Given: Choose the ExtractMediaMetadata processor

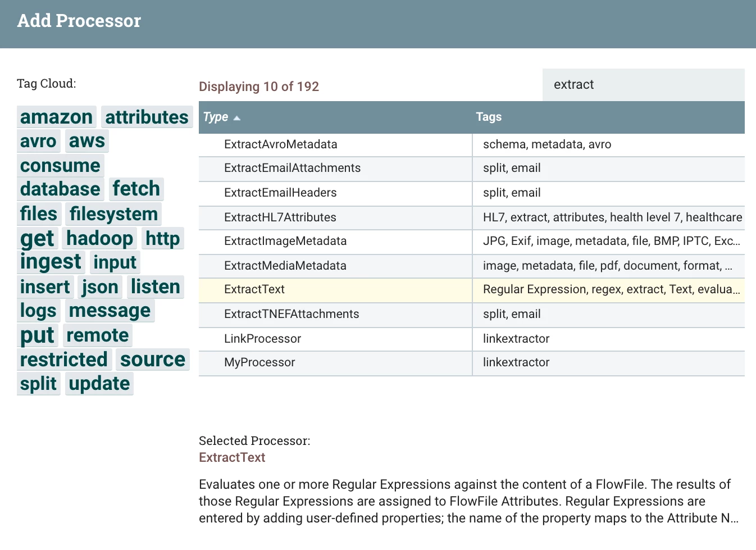Looking at the screenshot, I should coord(472,266).
